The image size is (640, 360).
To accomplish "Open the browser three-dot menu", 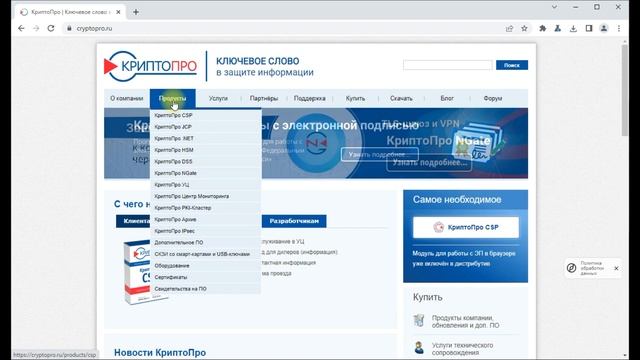I will coord(619,28).
